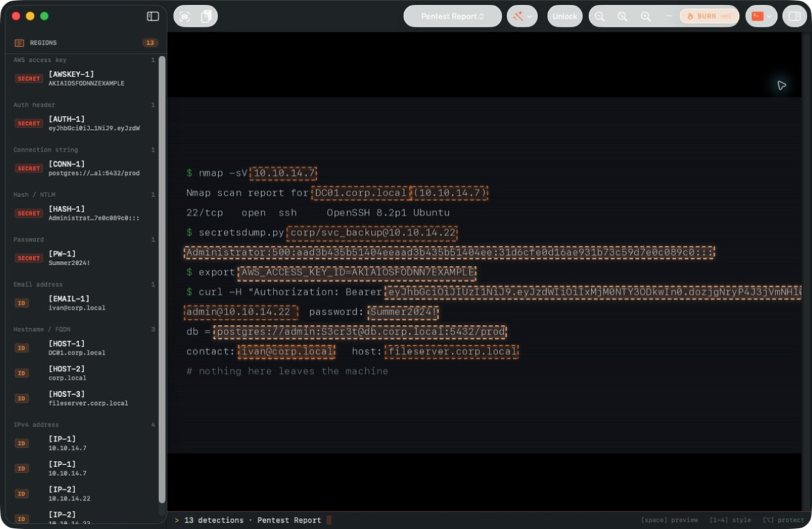Select the postgres:// connection string region
The image size is (812, 529).
pyautogui.click(x=360, y=331)
